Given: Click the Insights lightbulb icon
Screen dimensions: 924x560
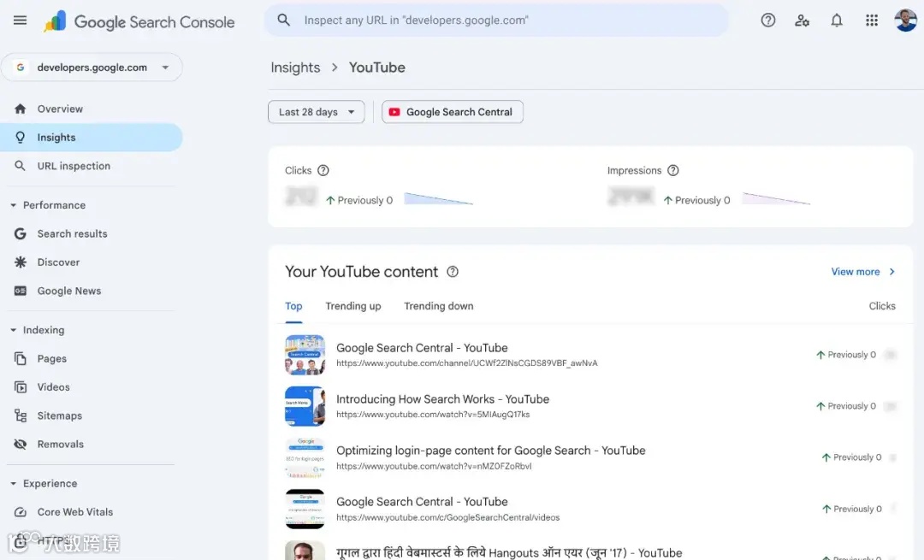Looking at the screenshot, I should [x=20, y=137].
